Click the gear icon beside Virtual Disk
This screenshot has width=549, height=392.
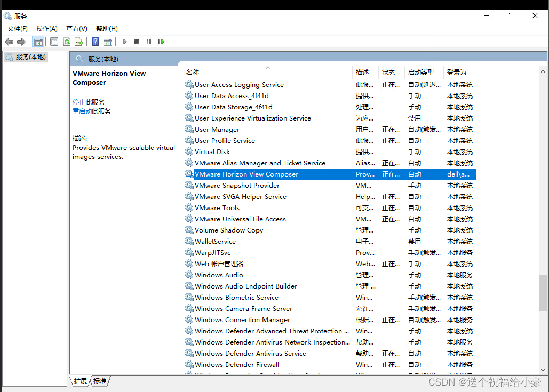click(x=189, y=151)
